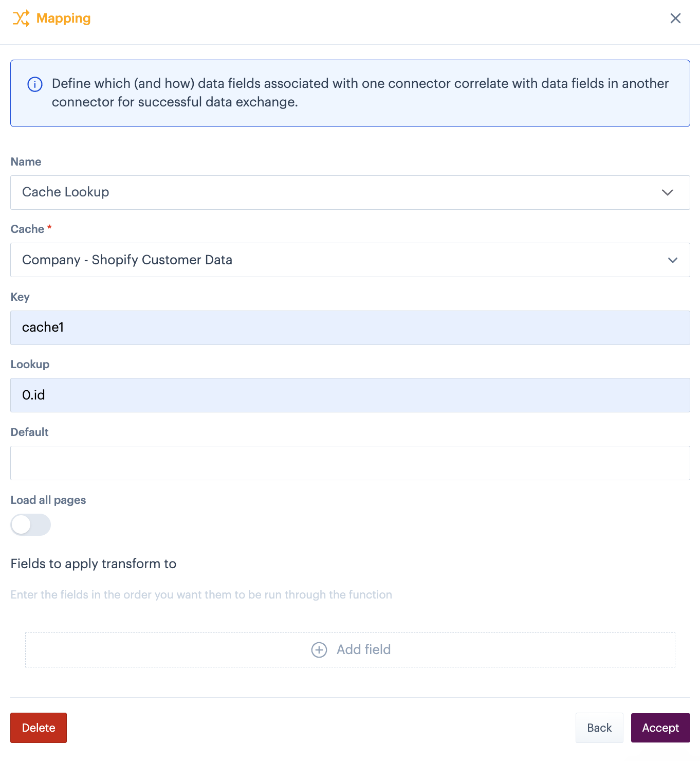Click the Add field text label

tap(363, 650)
